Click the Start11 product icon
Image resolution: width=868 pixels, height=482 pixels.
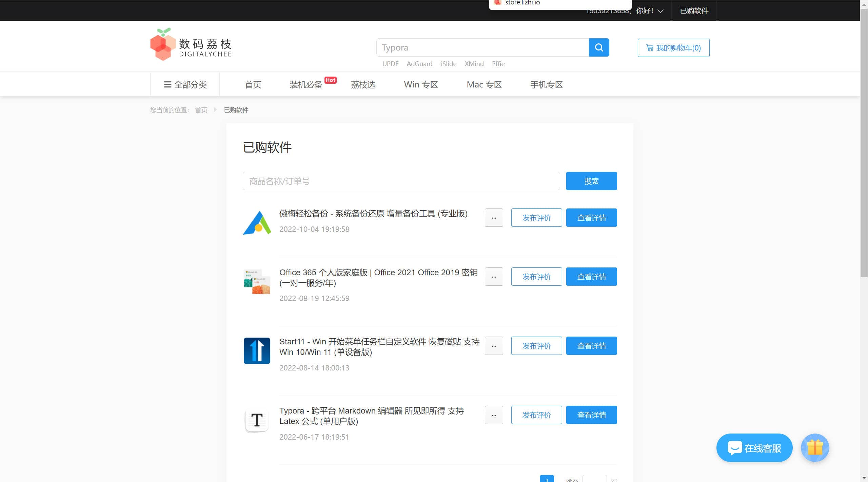257,351
